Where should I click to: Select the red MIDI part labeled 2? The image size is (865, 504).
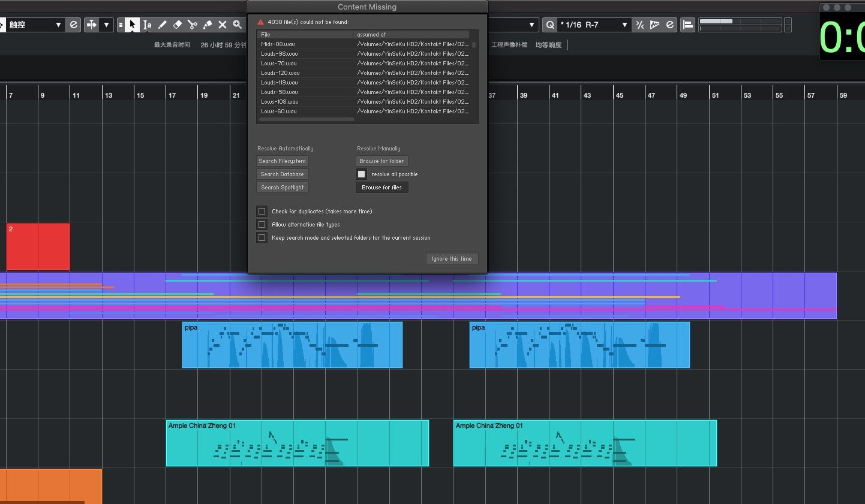pos(38,246)
